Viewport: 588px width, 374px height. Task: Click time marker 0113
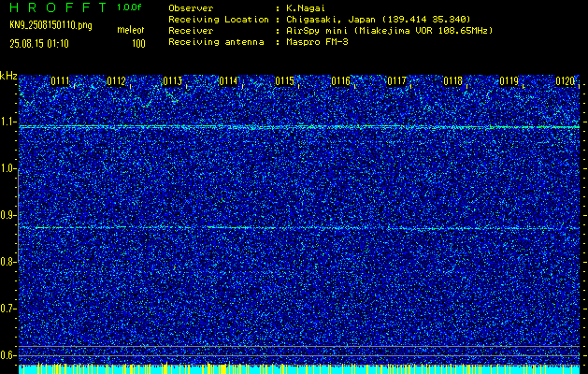point(173,81)
